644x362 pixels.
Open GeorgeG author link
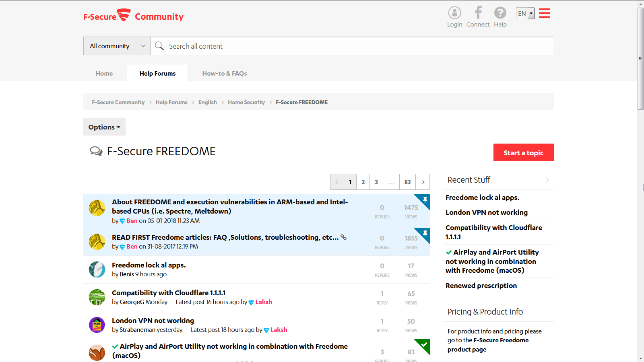click(x=132, y=302)
